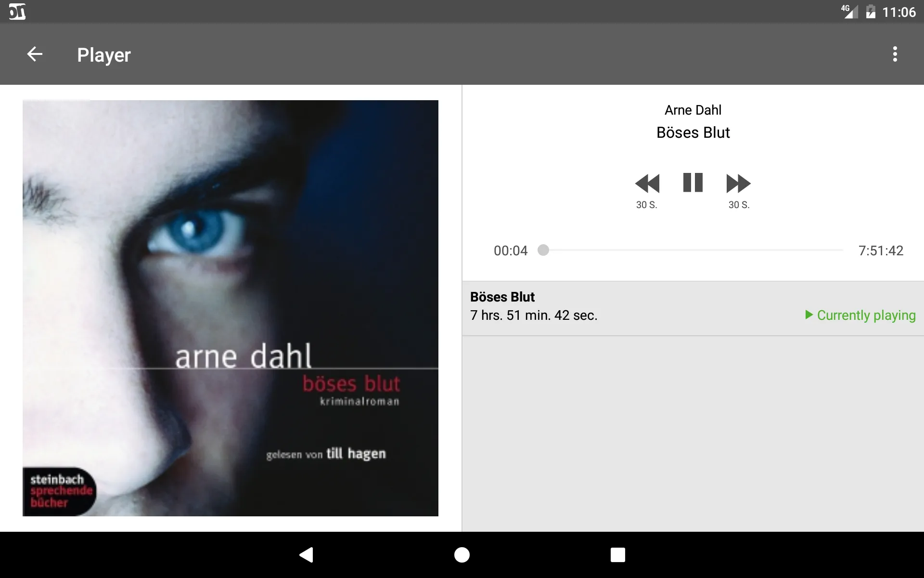Open the back navigation arrow

(x=35, y=54)
